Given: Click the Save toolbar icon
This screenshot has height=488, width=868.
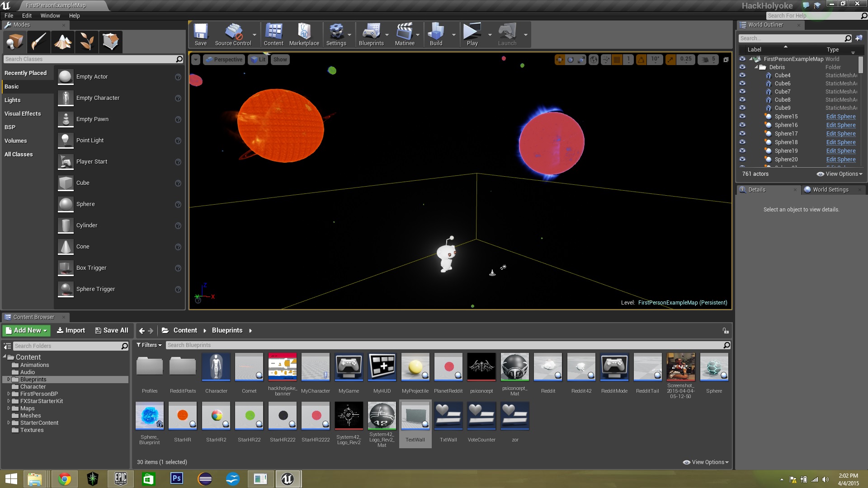Looking at the screenshot, I should tap(200, 35).
